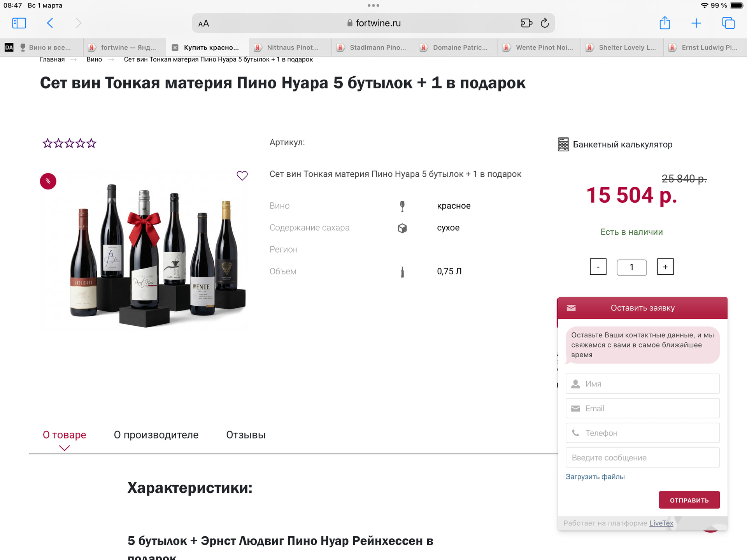Collapse the Оставить заявку chat header
The image size is (747, 560).
(x=642, y=308)
